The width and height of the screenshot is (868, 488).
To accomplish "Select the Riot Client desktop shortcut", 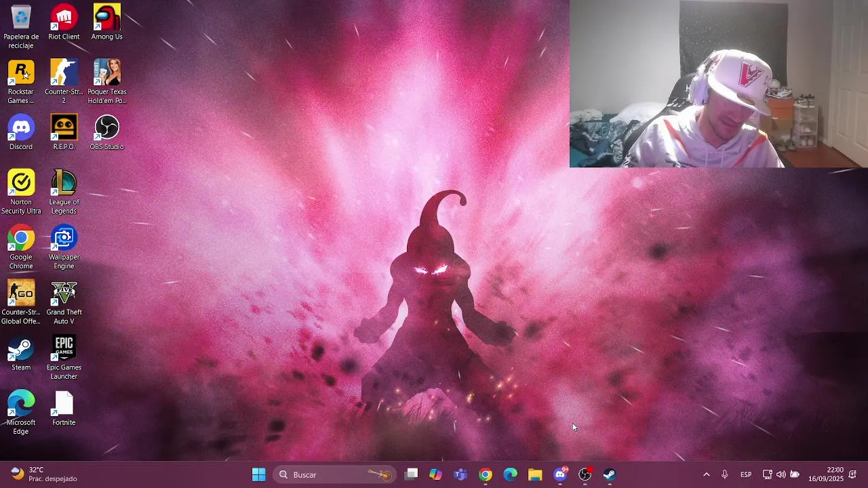I will [64, 23].
